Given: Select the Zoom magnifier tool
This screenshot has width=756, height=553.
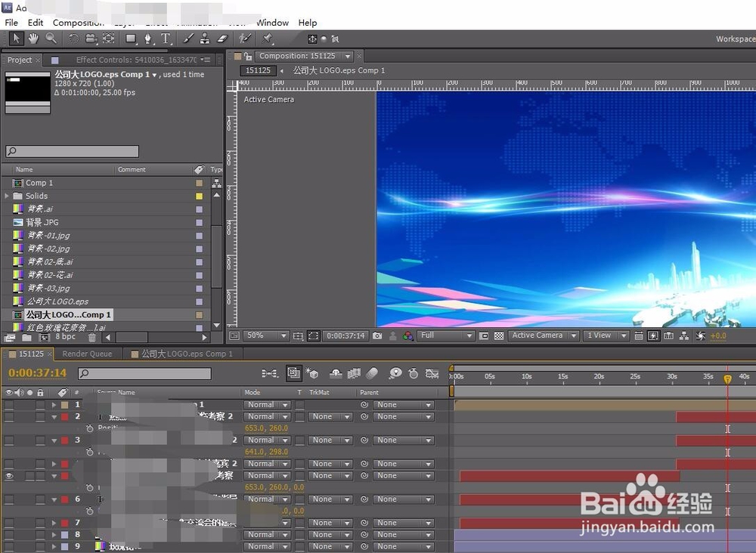Looking at the screenshot, I should (x=51, y=38).
